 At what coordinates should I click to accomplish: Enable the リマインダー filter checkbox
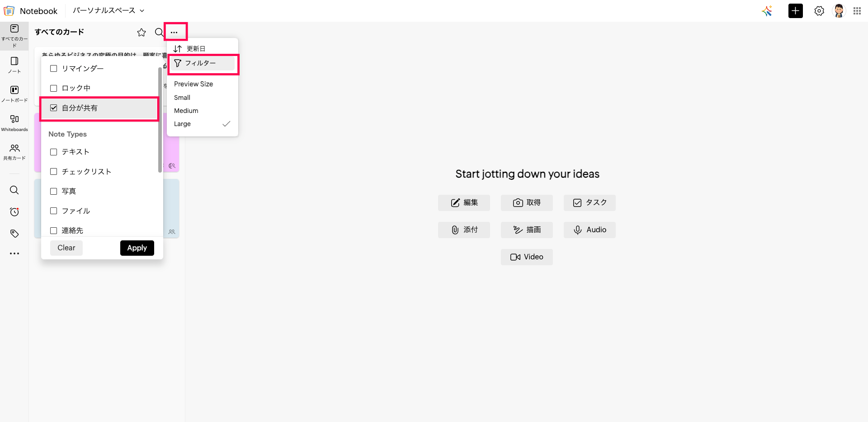click(x=54, y=69)
